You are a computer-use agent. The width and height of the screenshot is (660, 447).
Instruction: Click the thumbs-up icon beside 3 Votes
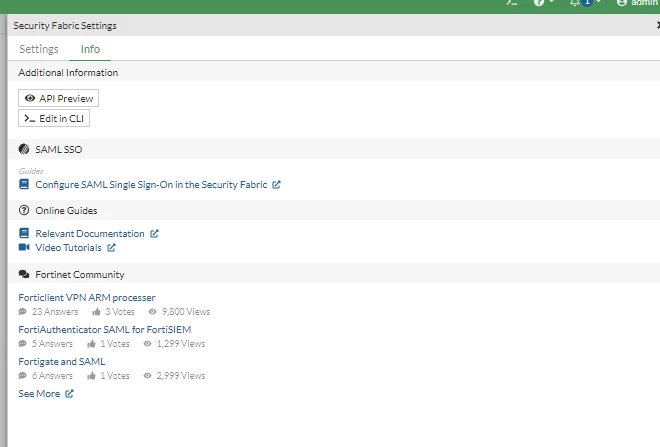96,311
